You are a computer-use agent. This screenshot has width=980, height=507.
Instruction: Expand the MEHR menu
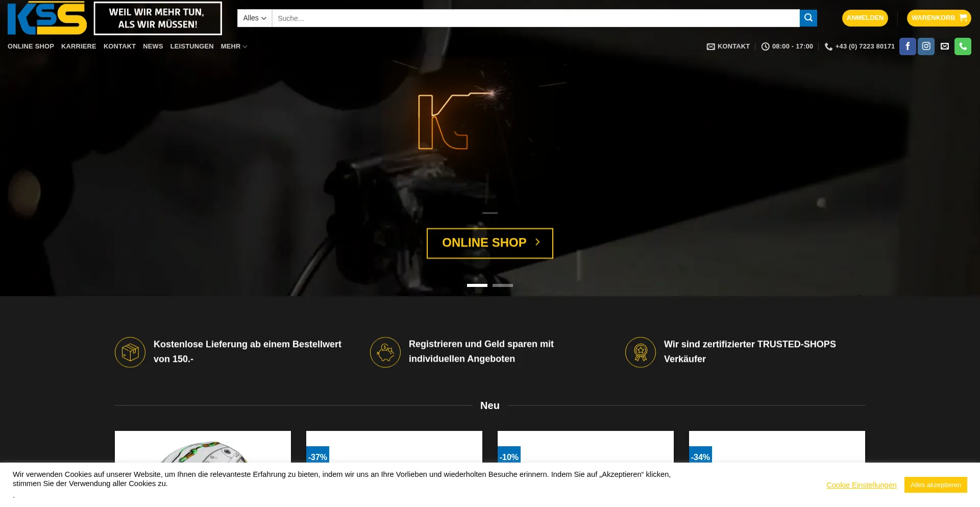tap(234, 46)
